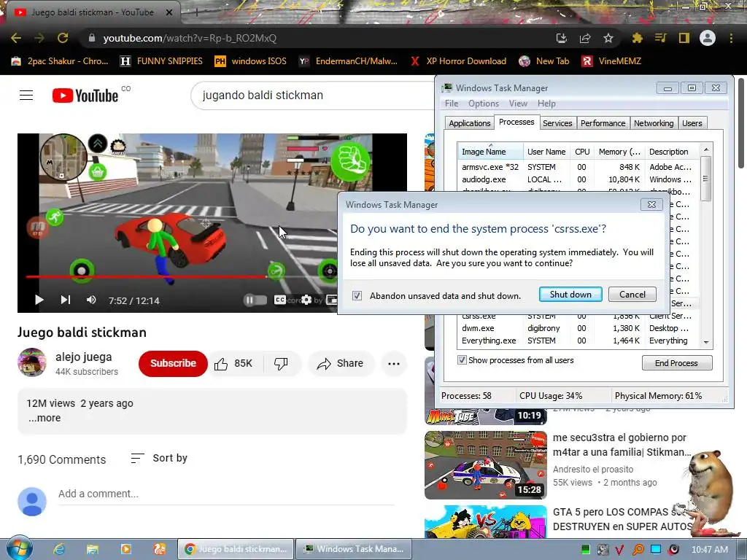
Task: Open the comments Sort by dropdown
Action: tap(159, 458)
